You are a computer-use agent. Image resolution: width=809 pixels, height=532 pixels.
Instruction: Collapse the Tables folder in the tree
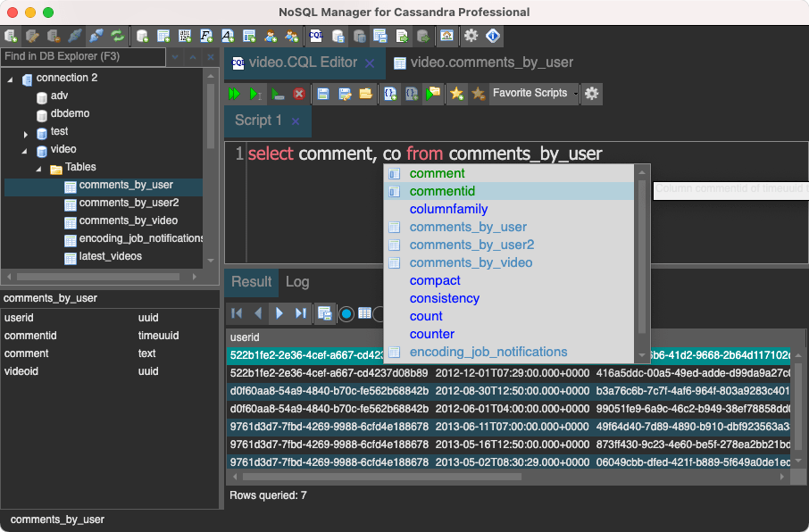[x=39, y=169]
